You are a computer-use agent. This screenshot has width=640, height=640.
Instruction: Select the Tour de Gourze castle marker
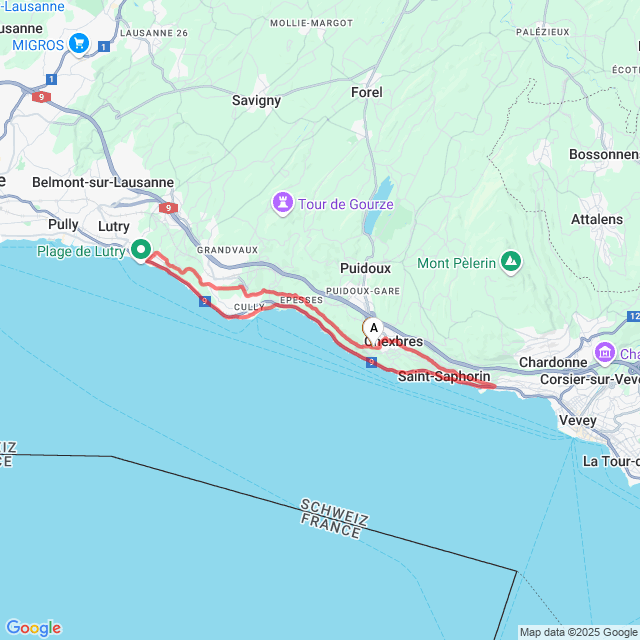click(x=282, y=203)
